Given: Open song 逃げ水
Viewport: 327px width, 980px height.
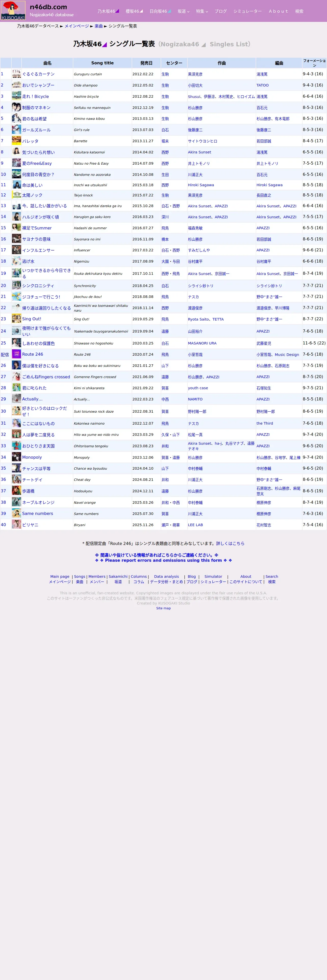Looking at the screenshot, I should click(28, 261).
